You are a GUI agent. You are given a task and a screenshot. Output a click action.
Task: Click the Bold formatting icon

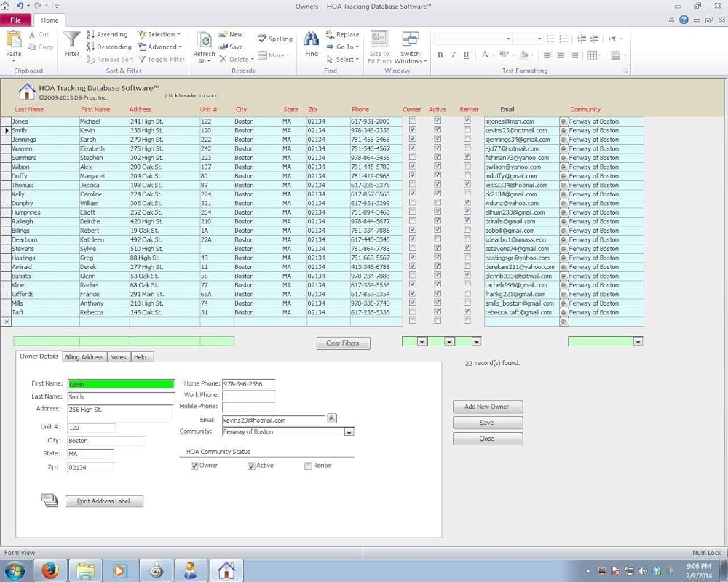click(x=440, y=55)
